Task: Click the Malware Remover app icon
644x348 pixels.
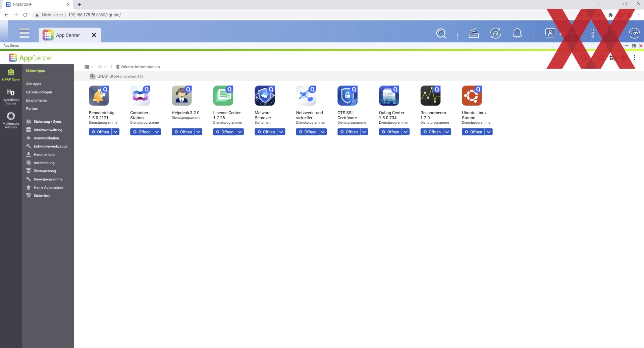Action: [x=265, y=96]
